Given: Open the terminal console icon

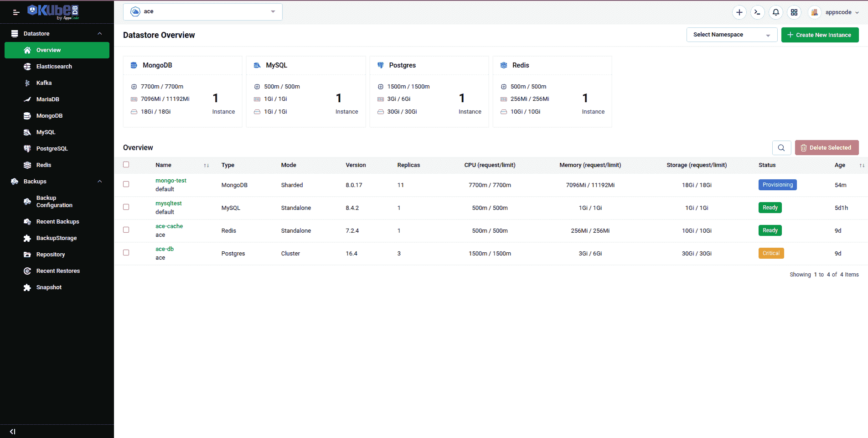Looking at the screenshot, I should pyautogui.click(x=758, y=12).
